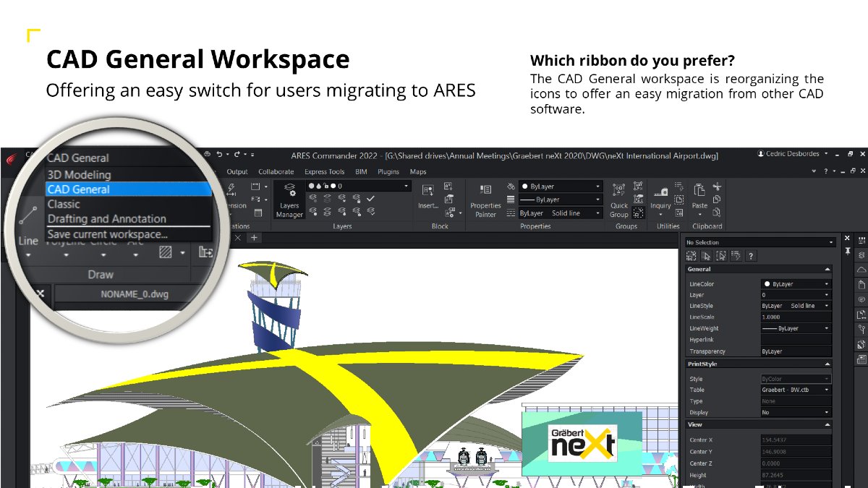Image resolution: width=868 pixels, height=488 pixels.
Task: Open the ribbon color ByLayer dropdown
Action: [x=560, y=187]
